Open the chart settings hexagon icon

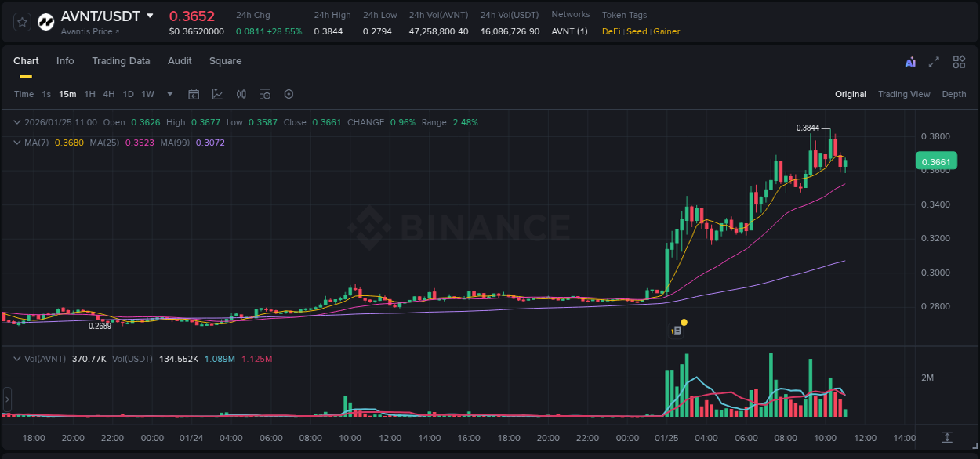tap(289, 94)
